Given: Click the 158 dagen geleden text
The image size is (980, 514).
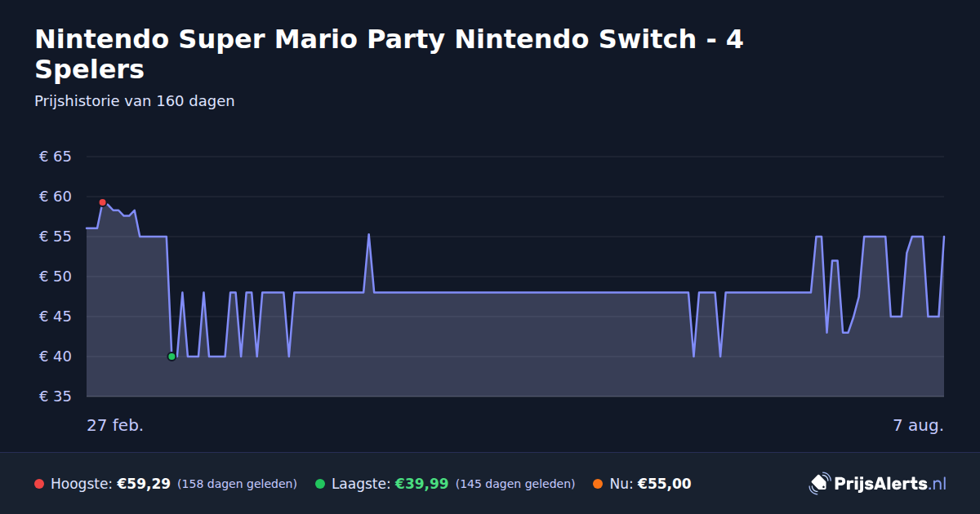Looking at the screenshot, I should click(x=237, y=484).
